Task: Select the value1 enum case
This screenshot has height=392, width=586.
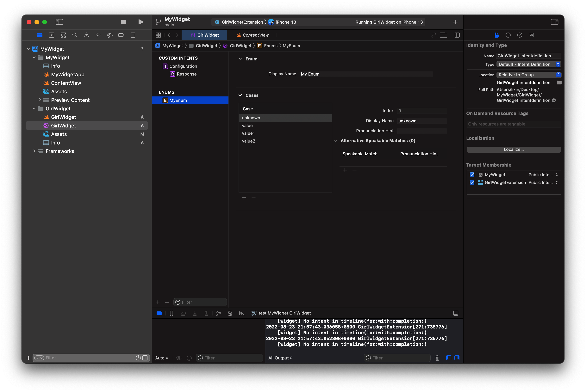Action: (x=248, y=133)
